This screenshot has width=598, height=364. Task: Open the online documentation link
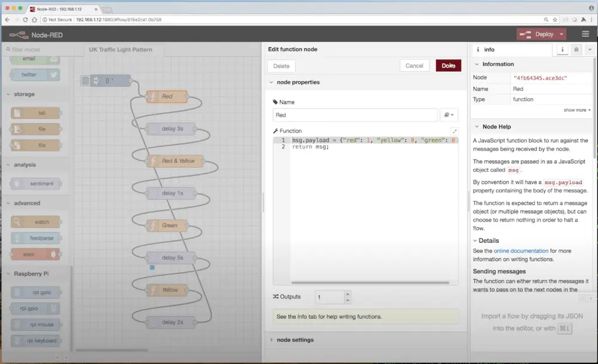click(x=520, y=250)
